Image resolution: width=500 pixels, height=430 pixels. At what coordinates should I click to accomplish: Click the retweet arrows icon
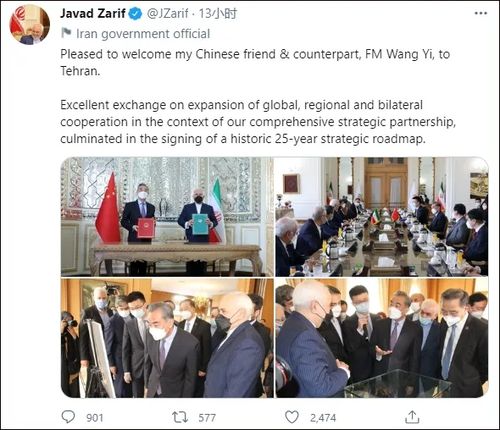(180, 417)
